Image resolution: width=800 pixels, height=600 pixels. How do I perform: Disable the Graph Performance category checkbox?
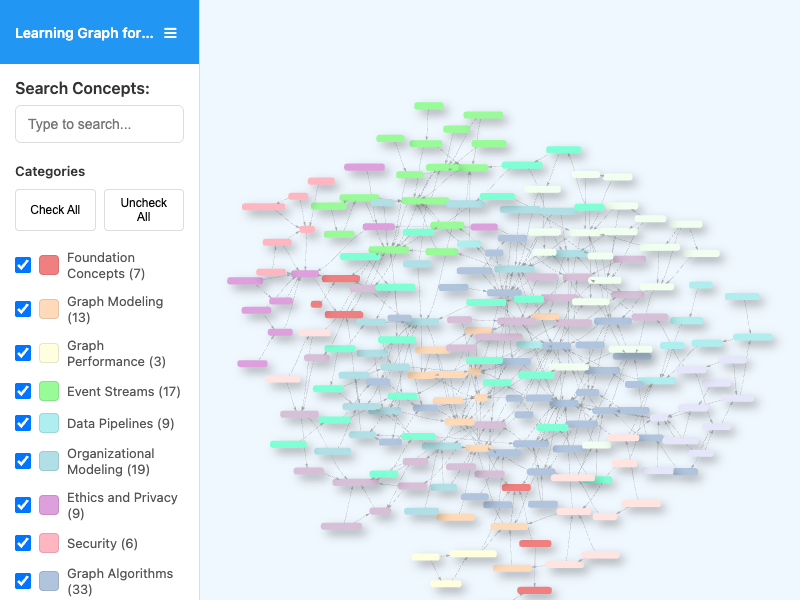[x=23, y=353]
